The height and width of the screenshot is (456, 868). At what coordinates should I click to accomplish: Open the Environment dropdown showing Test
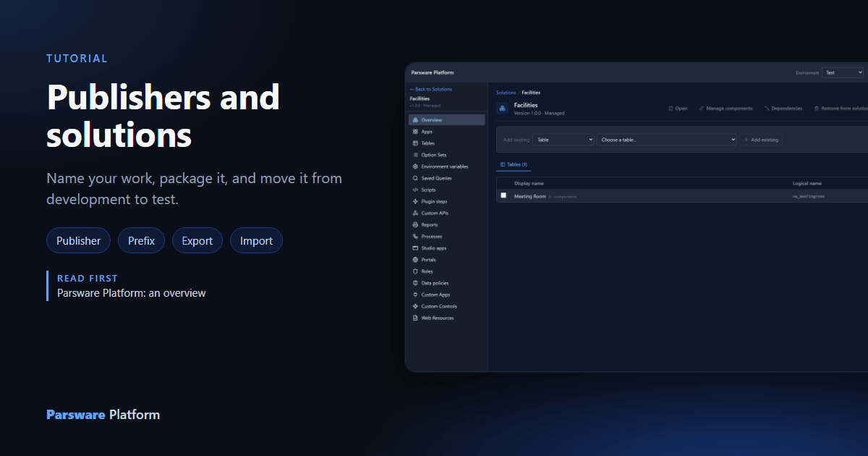pyautogui.click(x=843, y=72)
